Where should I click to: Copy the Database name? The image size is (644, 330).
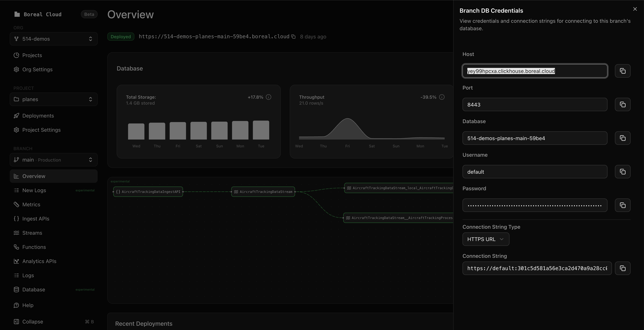[x=623, y=138]
